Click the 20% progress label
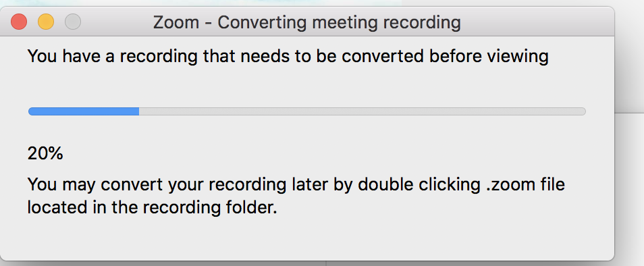The image size is (644, 266). [45, 153]
